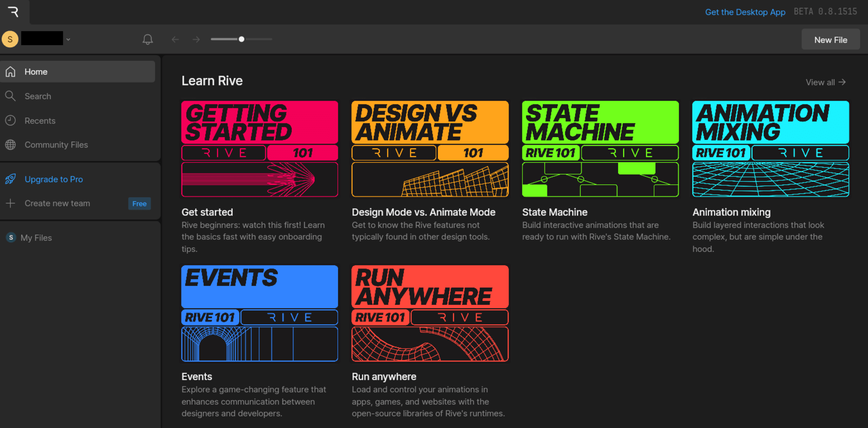Click the Community Files globe icon
868x428 pixels.
[10, 145]
